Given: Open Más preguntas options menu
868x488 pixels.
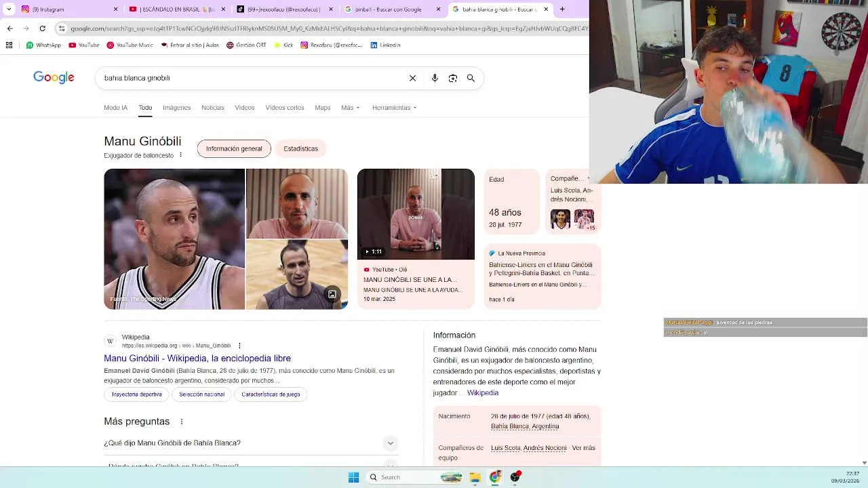Looking at the screenshot, I should 182,422.
